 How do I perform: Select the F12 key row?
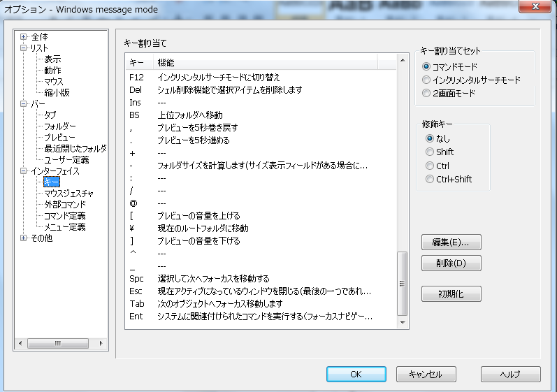(x=261, y=77)
